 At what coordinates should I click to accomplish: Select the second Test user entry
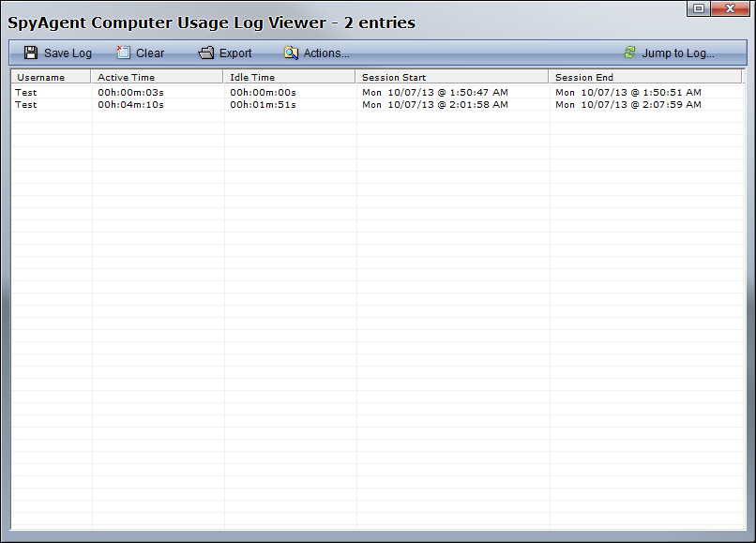point(26,105)
